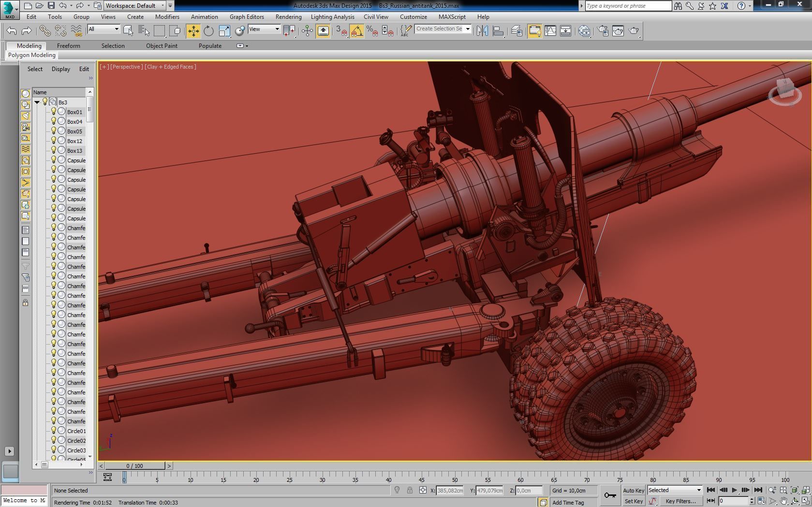
Task: Open the Rendered Frame Window
Action: (618, 31)
